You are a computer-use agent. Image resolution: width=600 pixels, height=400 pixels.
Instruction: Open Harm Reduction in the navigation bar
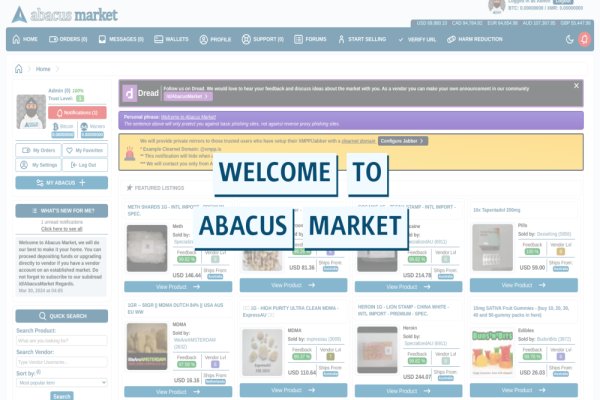[475, 39]
